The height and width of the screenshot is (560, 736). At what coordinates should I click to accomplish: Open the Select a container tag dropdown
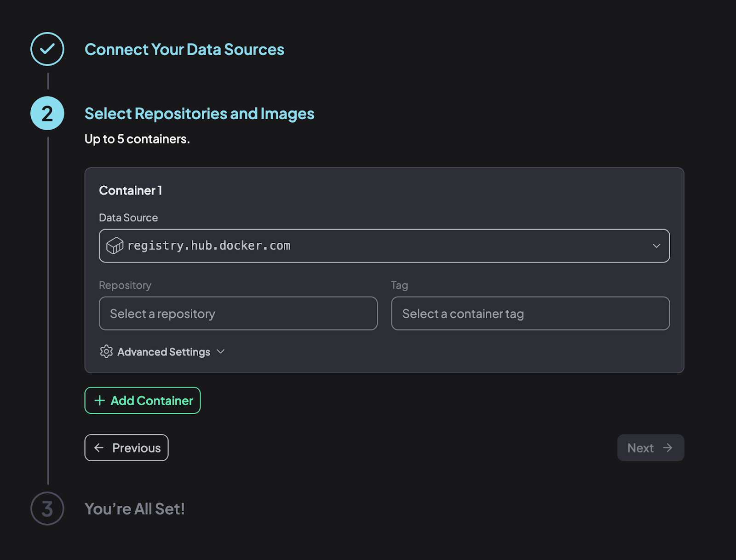(x=530, y=314)
